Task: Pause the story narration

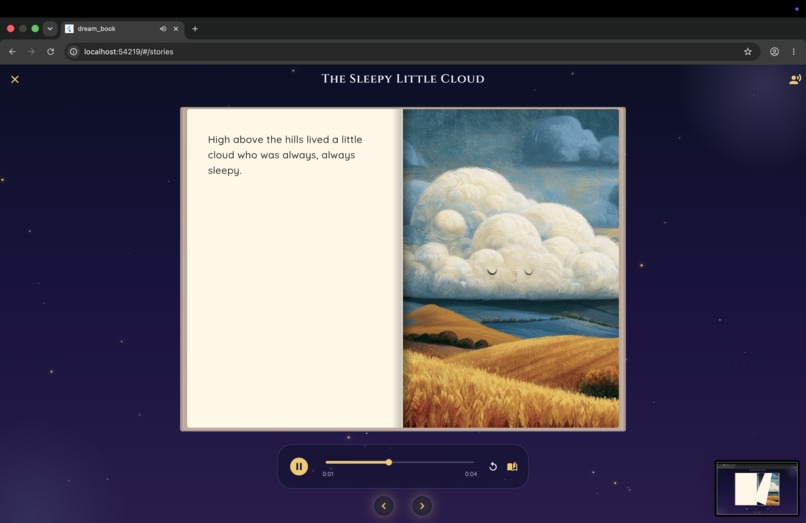Action: (x=299, y=466)
